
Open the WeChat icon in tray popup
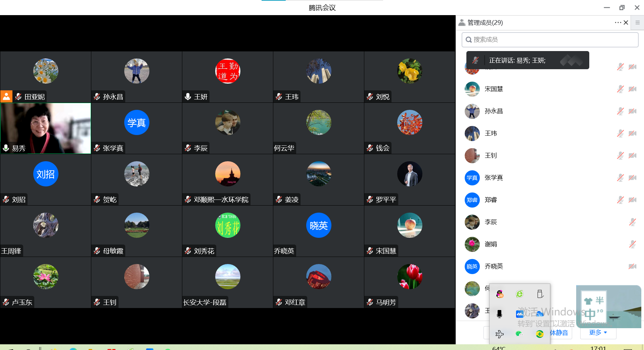click(x=519, y=334)
